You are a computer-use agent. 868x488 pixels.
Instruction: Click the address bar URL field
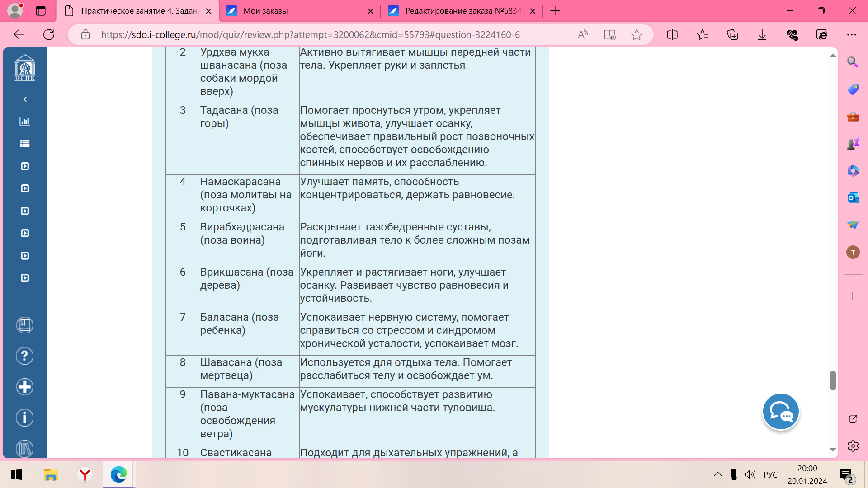[310, 34]
